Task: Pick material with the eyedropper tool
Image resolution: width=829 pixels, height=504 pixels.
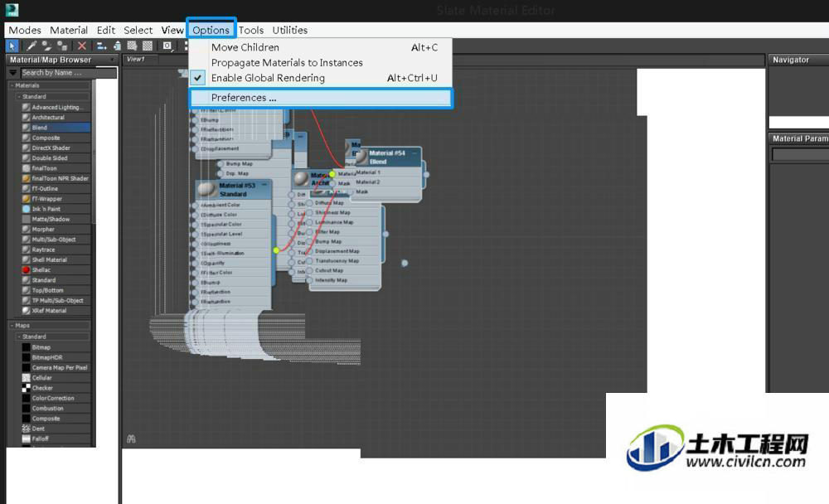Action: point(32,46)
